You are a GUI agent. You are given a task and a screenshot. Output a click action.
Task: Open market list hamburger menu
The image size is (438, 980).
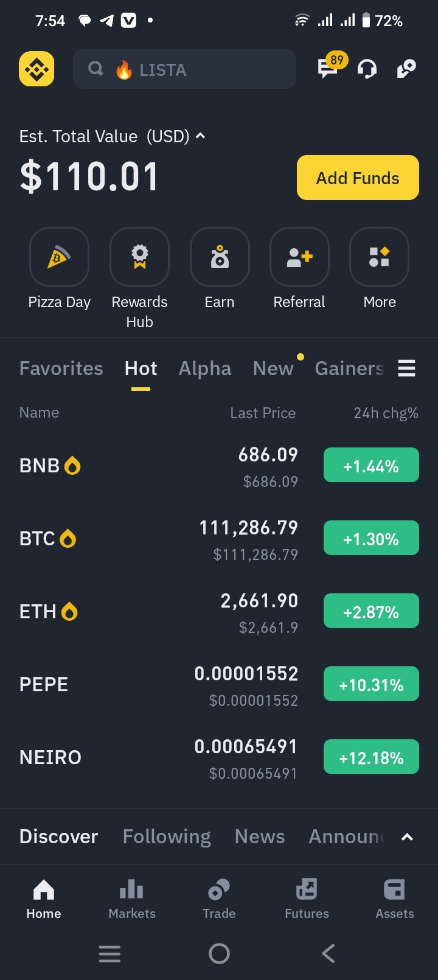coord(406,368)
